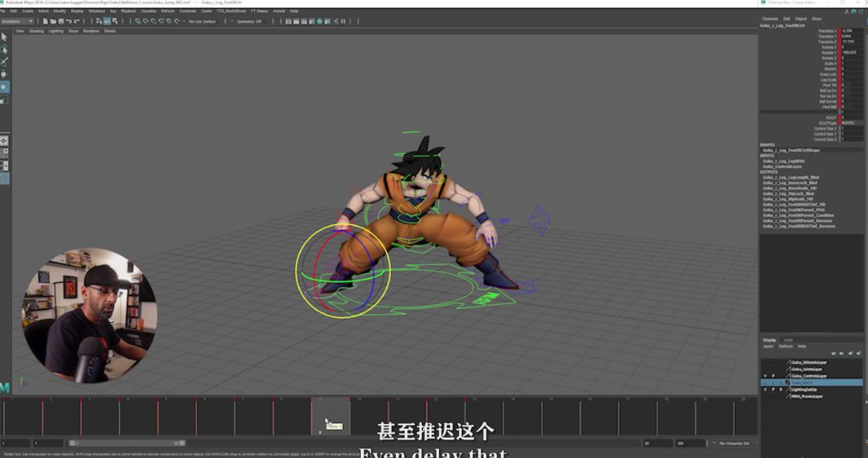The width and height of the screenshot is (868, 458).
Task: Enable Snap to points icon
Action: [x=153, y=21]
